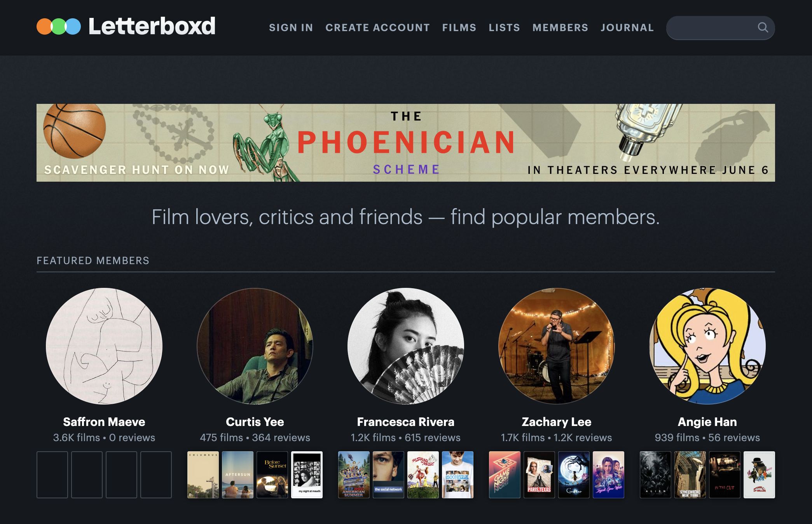This screenshot has height=524, width=812.
Task: Open the Synecdoche, New York poster
Action: (690, 475)
